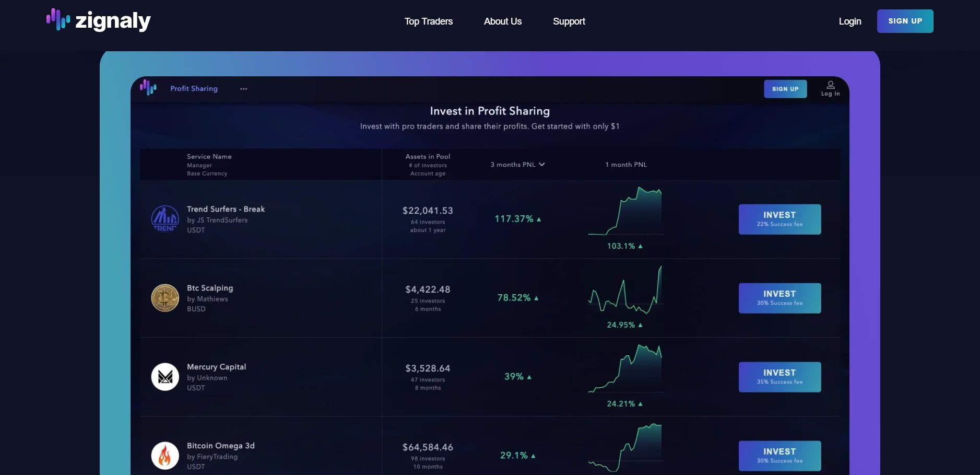Invest in Trend Surfers with 22% fee
The width and height of the screenshot is (980, 475).
[x=780, y=219]
